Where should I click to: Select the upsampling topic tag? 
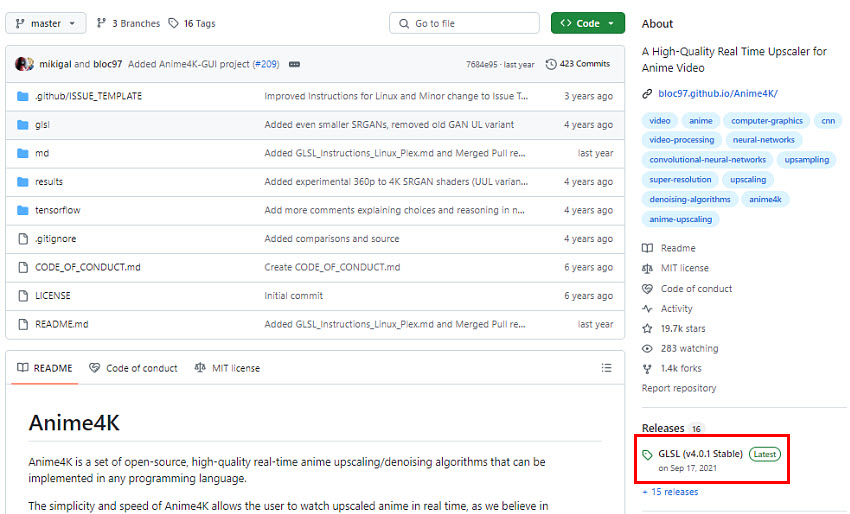tap(807, 160)
